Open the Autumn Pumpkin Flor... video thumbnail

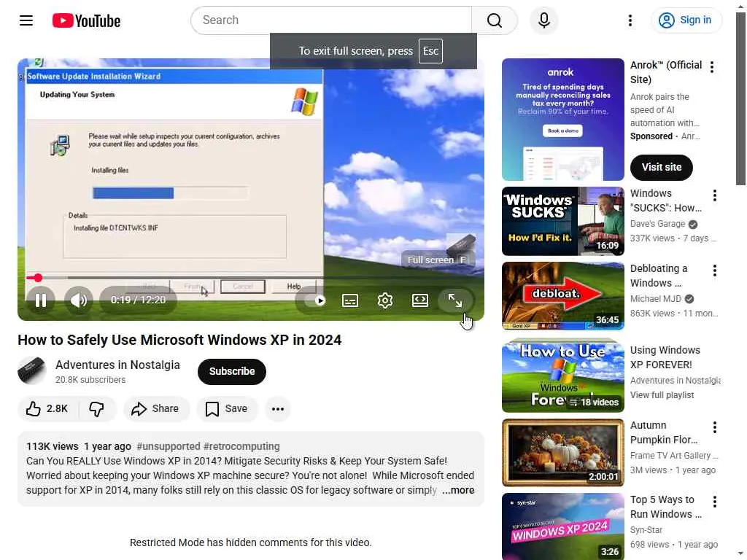[x=562, y=453]
